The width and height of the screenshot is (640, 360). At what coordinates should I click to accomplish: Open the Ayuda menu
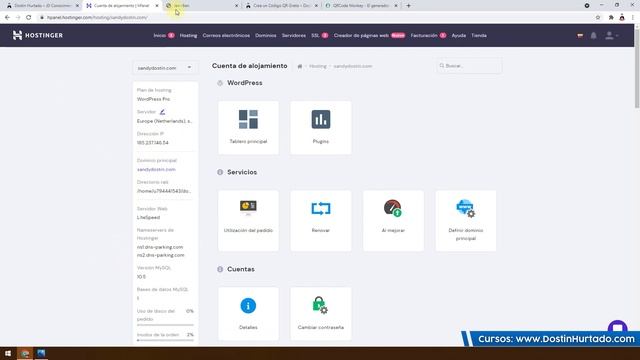459,36
